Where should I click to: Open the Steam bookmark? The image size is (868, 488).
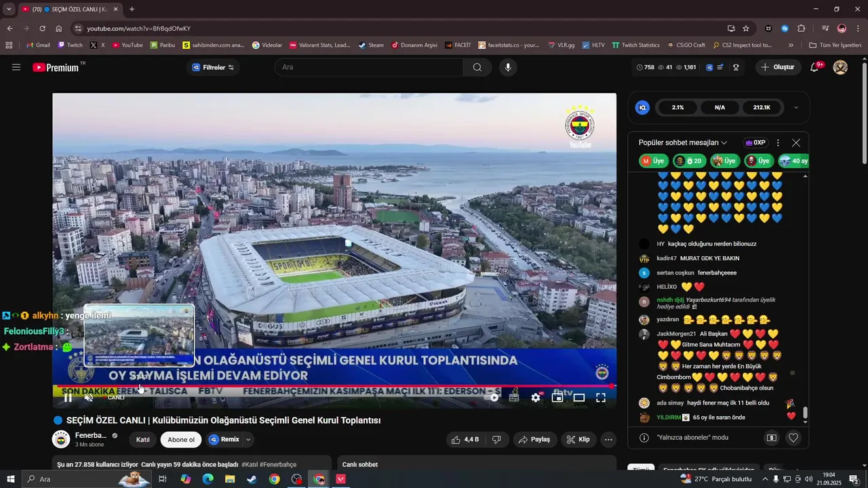(371, 45)
